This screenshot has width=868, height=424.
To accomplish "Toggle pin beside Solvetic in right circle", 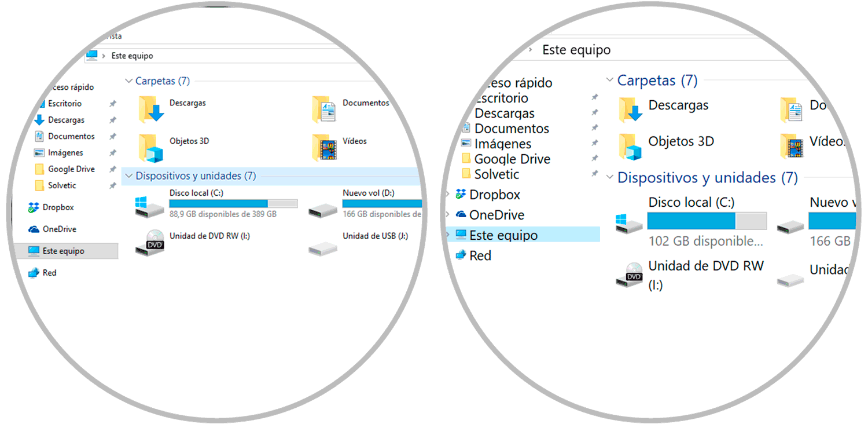I will coord(594,174).
